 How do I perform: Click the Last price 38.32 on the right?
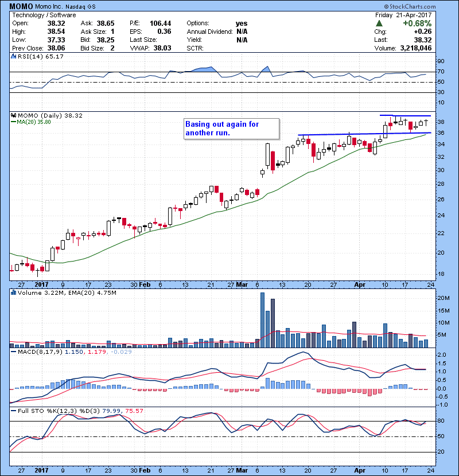coord(423,40)
